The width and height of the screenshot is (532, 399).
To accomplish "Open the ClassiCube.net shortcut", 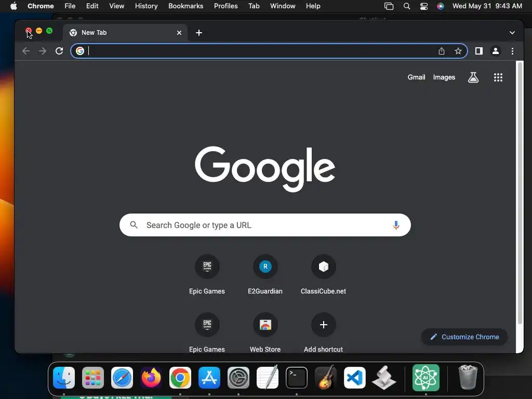I will (323, 267).
